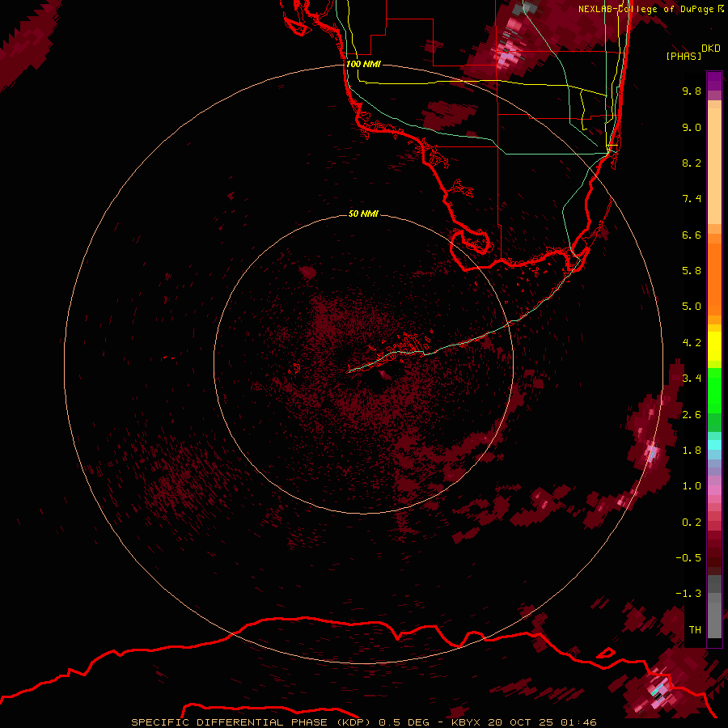The width and height of the screenshot is (728, 728).
Task: Click the 100 NMI range ring label
Action: click(x=363, y=64)
